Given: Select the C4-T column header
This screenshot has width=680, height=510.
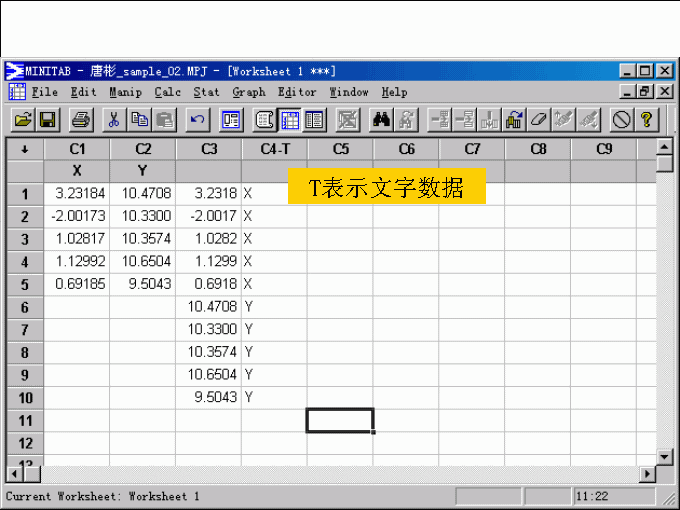Looking at the screenshot, I should [274, 149].
